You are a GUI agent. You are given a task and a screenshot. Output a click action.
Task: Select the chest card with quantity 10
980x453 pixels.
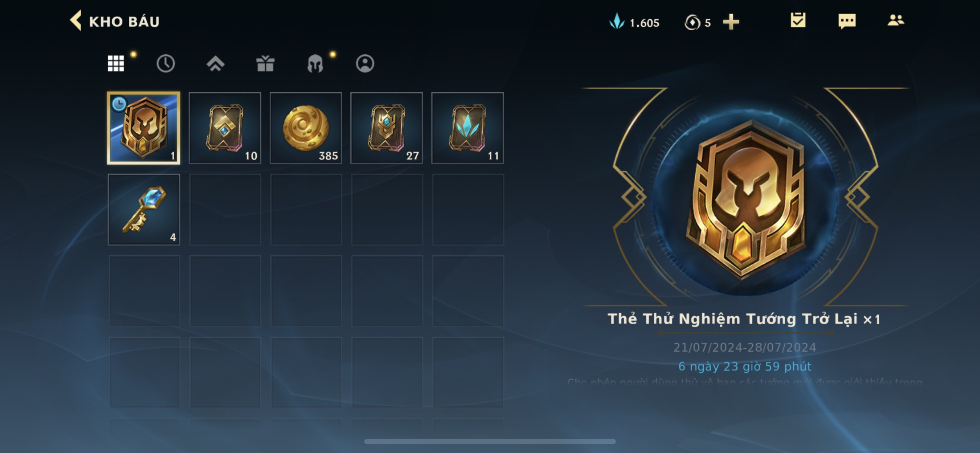tap(225, 128)
